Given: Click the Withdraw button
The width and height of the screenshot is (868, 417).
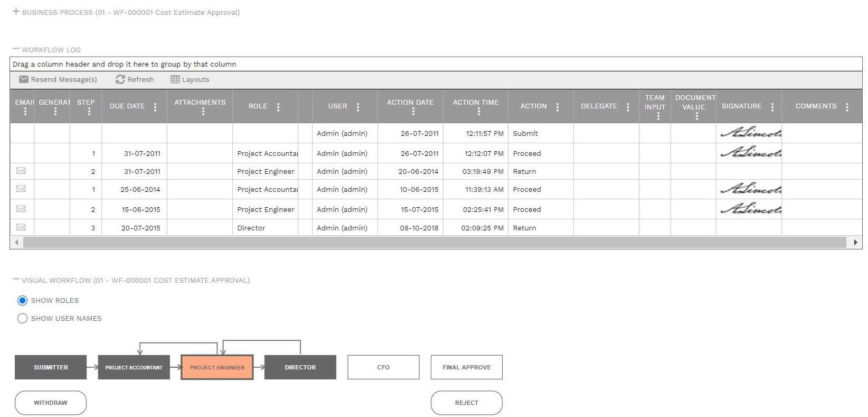Looking at the screenshot, I should tap(51, 403).
